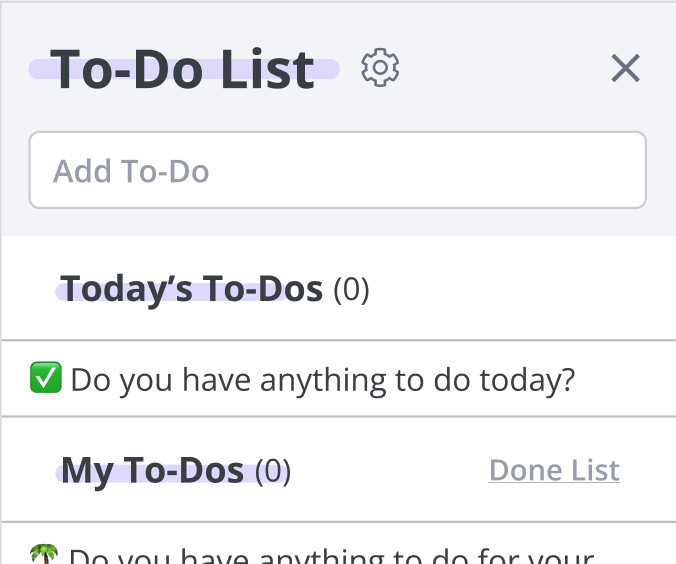Click the "Add To-Do" placeholder text
676x564 pixels.
pos(131,171)
